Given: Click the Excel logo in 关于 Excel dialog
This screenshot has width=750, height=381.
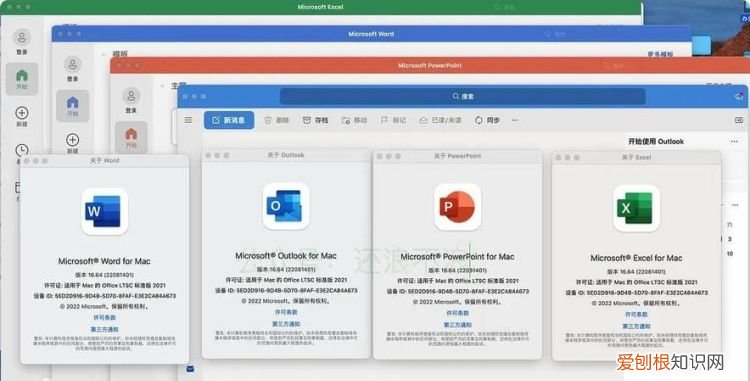Looking at the screenshot, I should (x=636, y=208).
